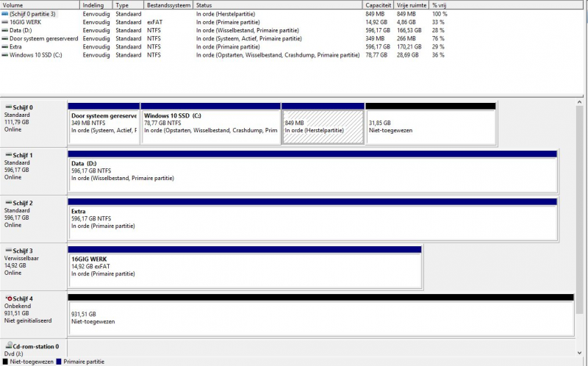Sort the list by the Volume column header

(37, 5)
